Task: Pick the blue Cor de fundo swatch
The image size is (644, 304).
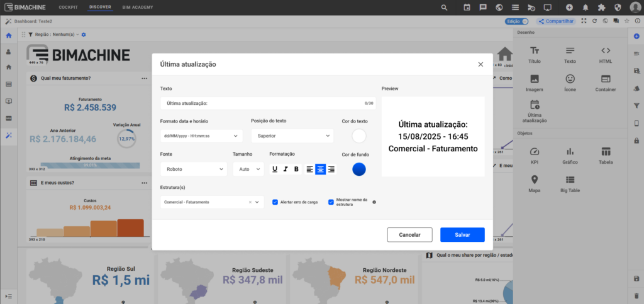Action: click(x=359, y=169)
